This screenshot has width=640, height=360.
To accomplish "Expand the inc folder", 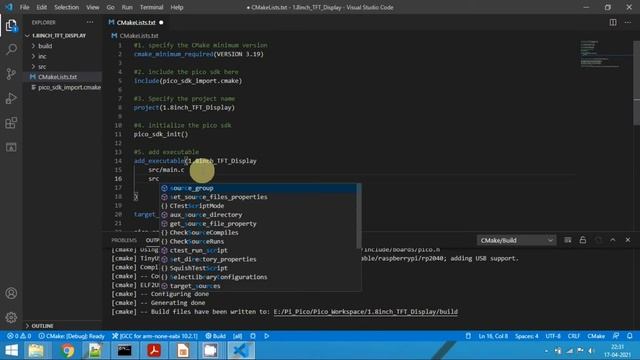I will tap(42, 56).
